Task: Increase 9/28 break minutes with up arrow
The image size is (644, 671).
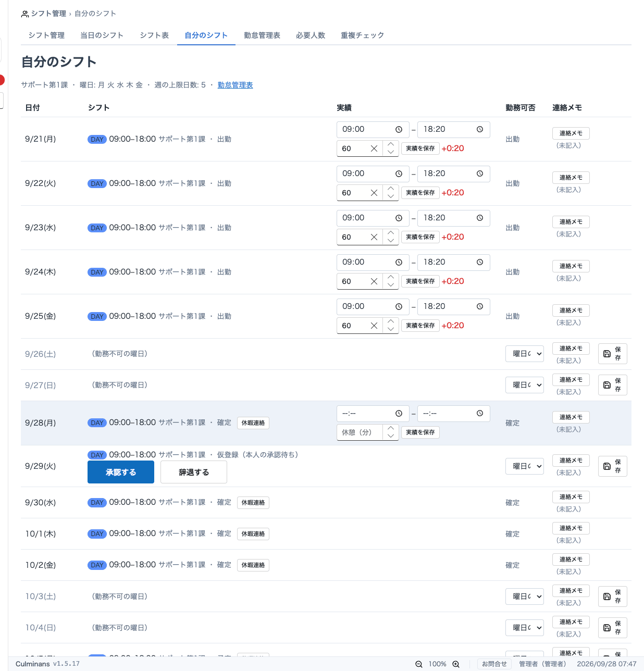Action: [391, 428]
